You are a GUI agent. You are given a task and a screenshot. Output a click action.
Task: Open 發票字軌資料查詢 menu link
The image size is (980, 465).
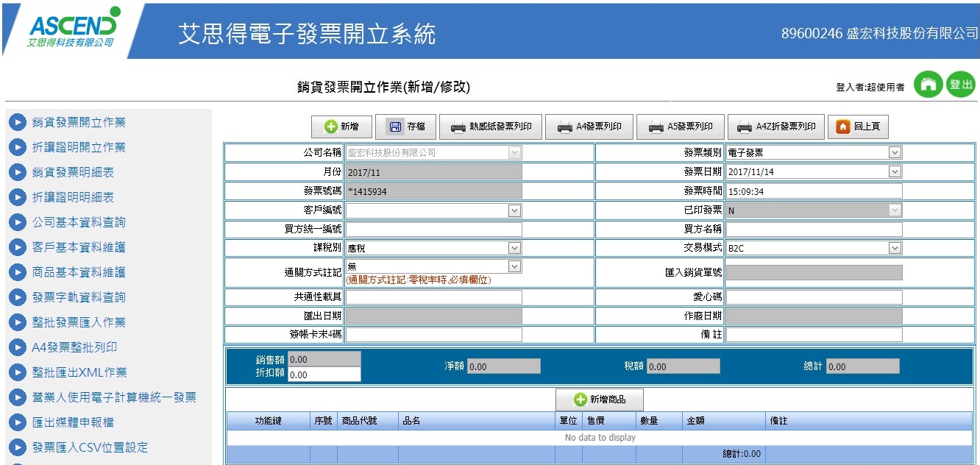pos(79,297)
